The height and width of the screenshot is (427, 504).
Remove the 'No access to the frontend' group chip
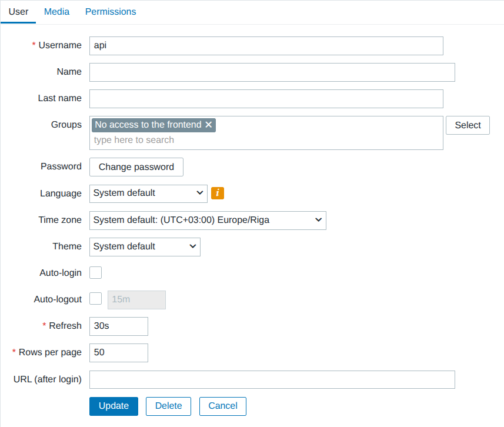point(209,125)
